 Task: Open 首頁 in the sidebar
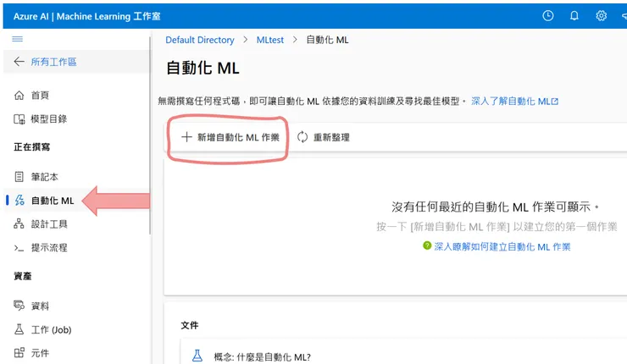click(40, 95)
